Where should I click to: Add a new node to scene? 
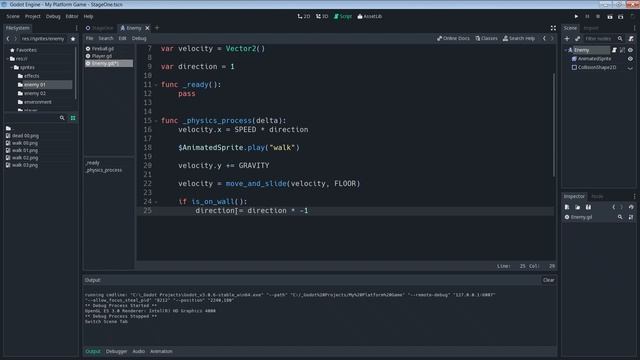(567, 39)
